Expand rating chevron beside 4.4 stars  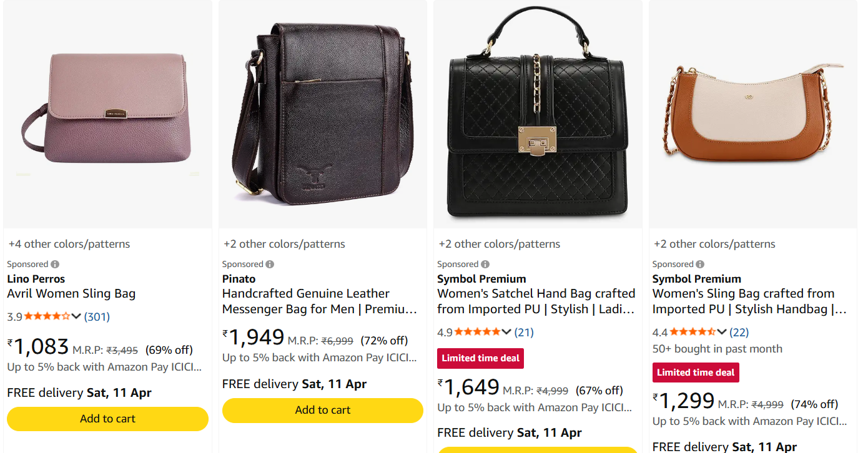pyautogui.click(x=722, y=332)
